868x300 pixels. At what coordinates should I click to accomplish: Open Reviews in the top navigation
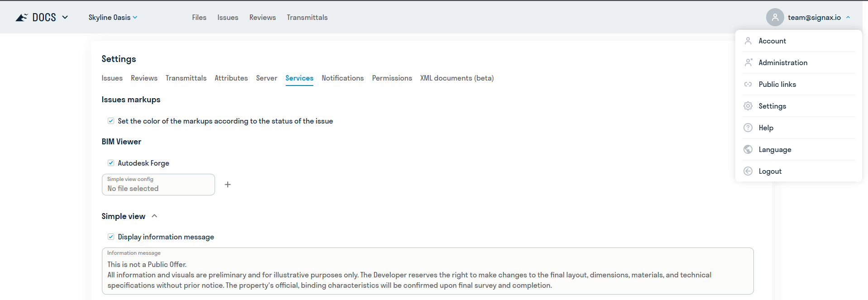tap(263, 17)
